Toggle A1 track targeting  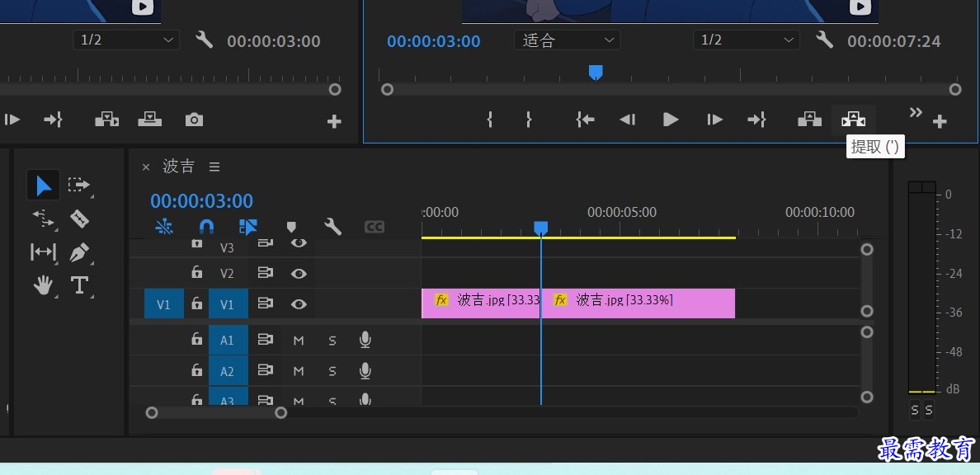click(229, 340)
